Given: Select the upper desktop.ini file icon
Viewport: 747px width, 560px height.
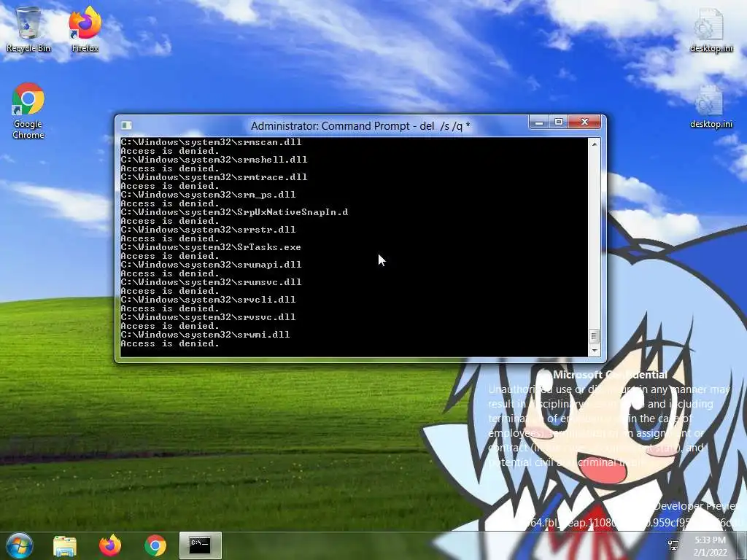Looking at the screenshot, I should pos(711,29).
